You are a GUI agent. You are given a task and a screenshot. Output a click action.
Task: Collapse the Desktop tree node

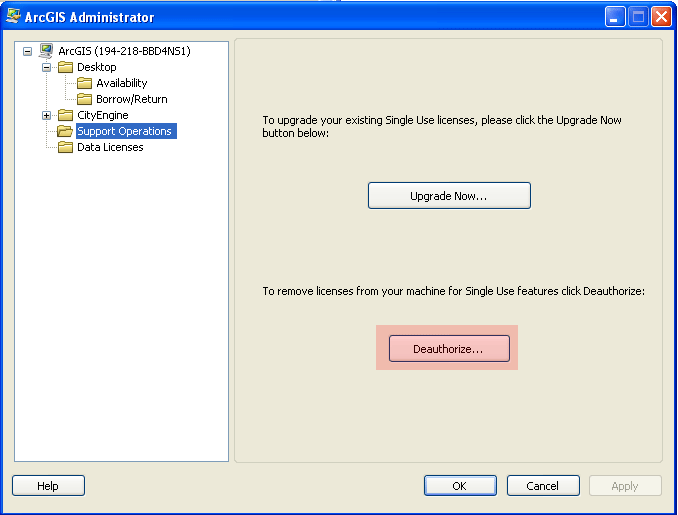(x=46, y=67)
